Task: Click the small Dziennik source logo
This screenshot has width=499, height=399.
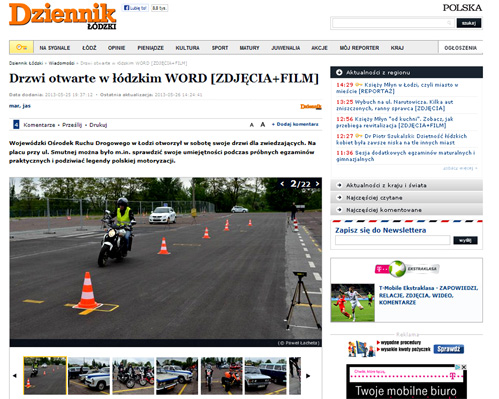Action: [x=311, y=107]
